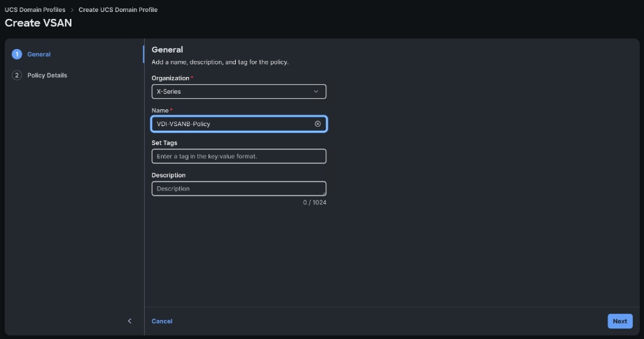Screen dimensions: 644x339
Task: Click the Description field resize handle
Action: pyautogui.click(x=324, y=193)
